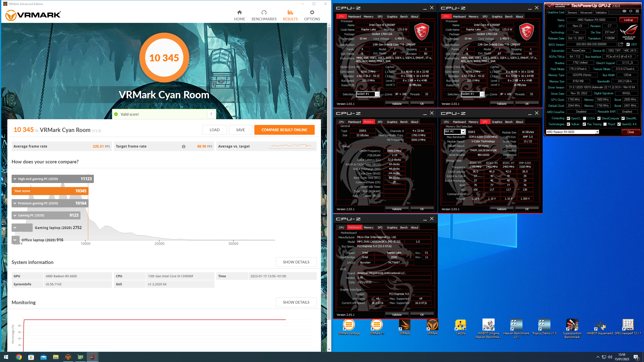Click Close button in GPU-Z window

(630, 132)
